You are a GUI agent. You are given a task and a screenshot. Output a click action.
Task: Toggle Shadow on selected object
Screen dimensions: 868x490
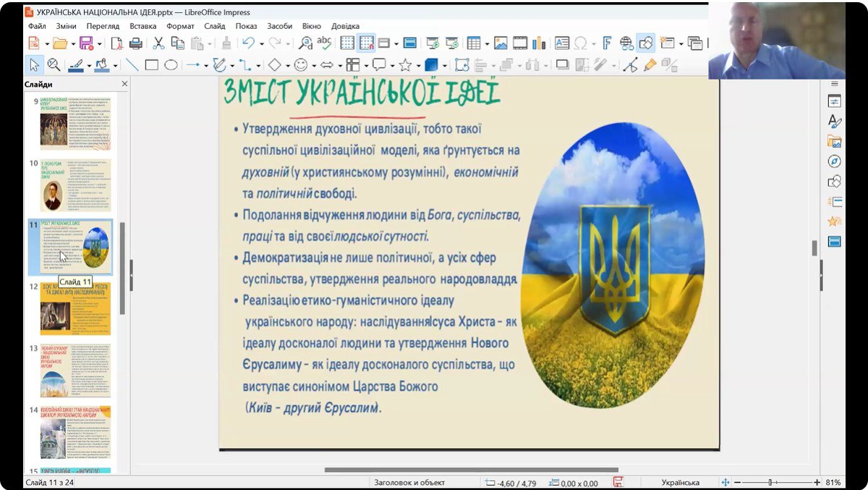pos(562,64)
